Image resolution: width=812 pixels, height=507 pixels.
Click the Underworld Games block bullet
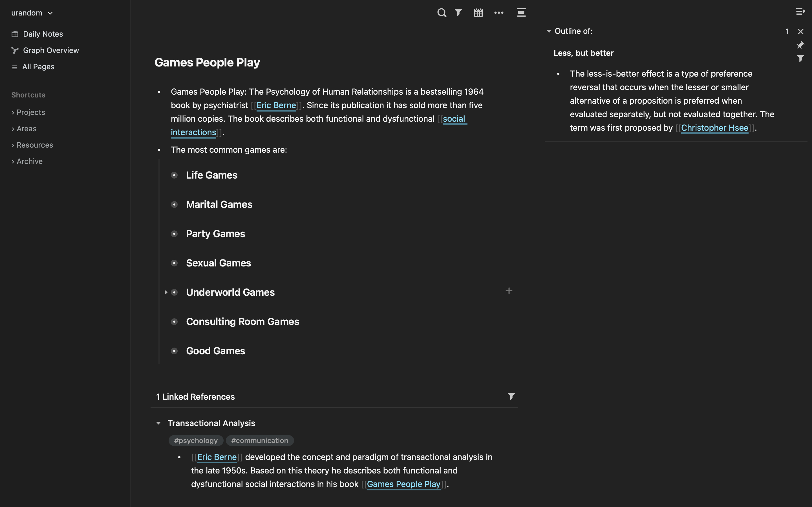(174, 292)
